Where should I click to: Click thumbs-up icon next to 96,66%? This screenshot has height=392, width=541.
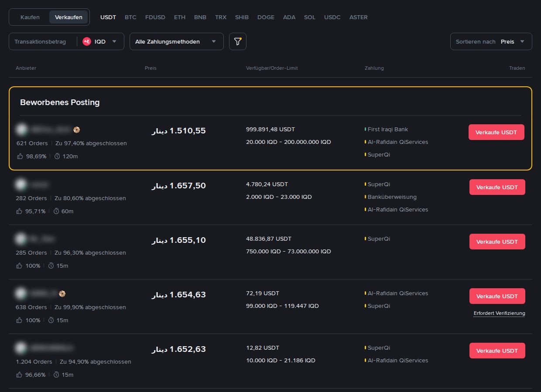pyautogui.click(x=20, y=375)
